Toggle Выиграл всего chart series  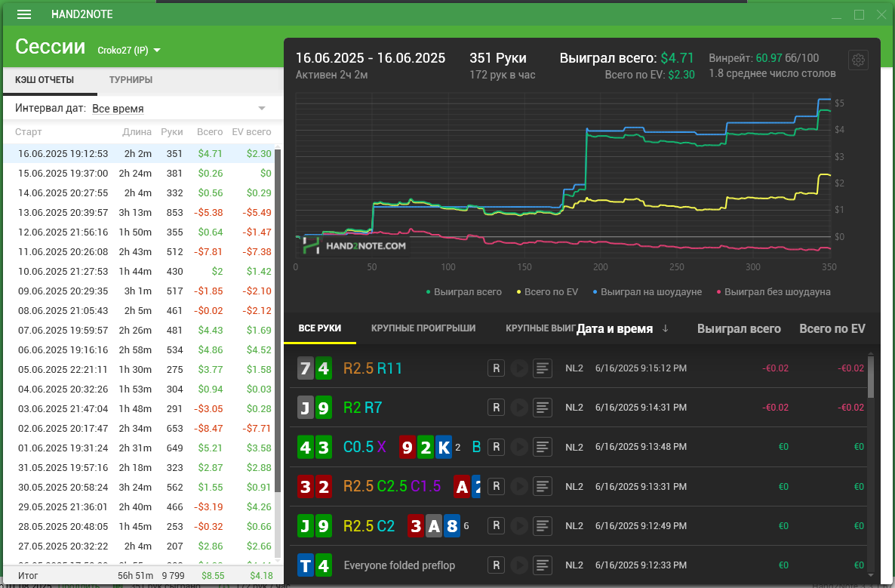[x=463, y=291]
